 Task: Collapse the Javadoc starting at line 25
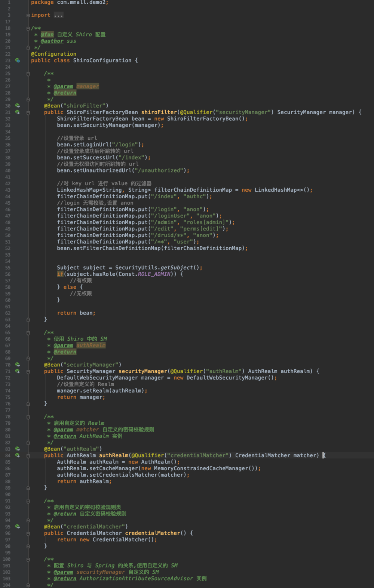28,74
